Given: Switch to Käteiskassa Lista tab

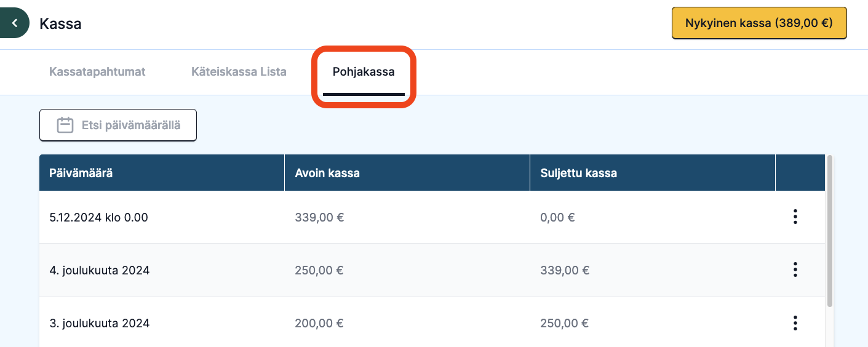Looking at the screenshot, I should [x=239, y=71].
